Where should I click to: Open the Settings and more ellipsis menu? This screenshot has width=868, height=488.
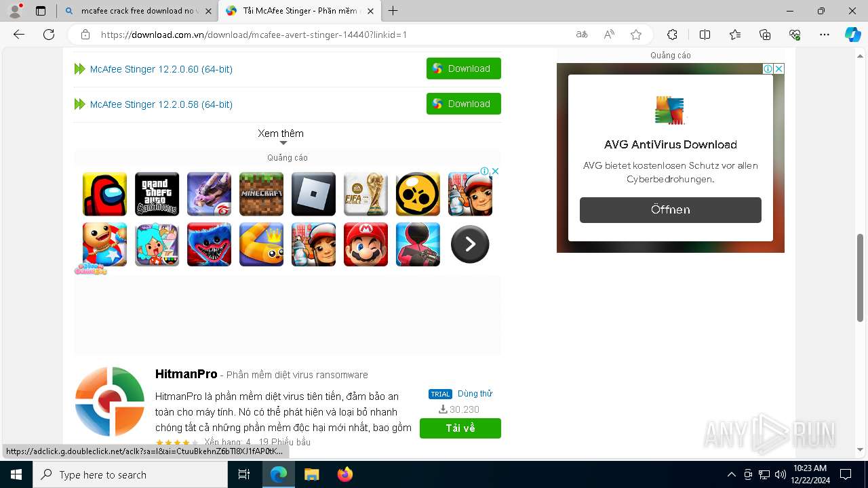(825, 35)
